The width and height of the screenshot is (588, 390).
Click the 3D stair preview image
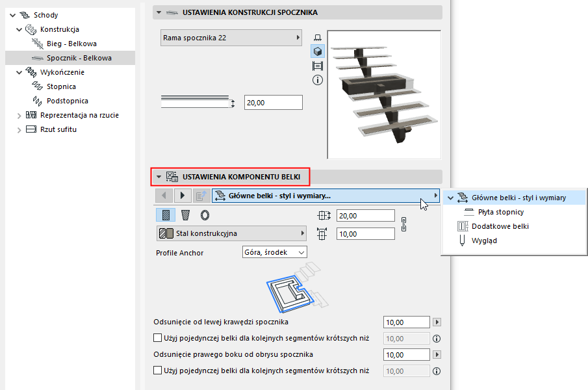[x=384, y=94]
